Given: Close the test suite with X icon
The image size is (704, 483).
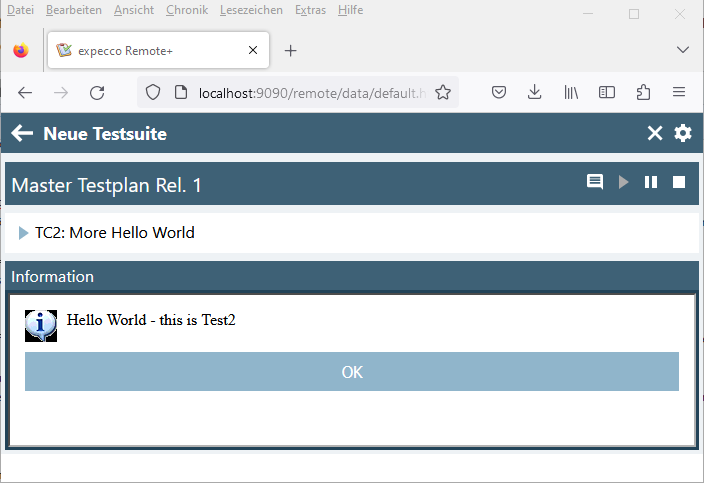Looking at the screenshot, I should 655,134.
